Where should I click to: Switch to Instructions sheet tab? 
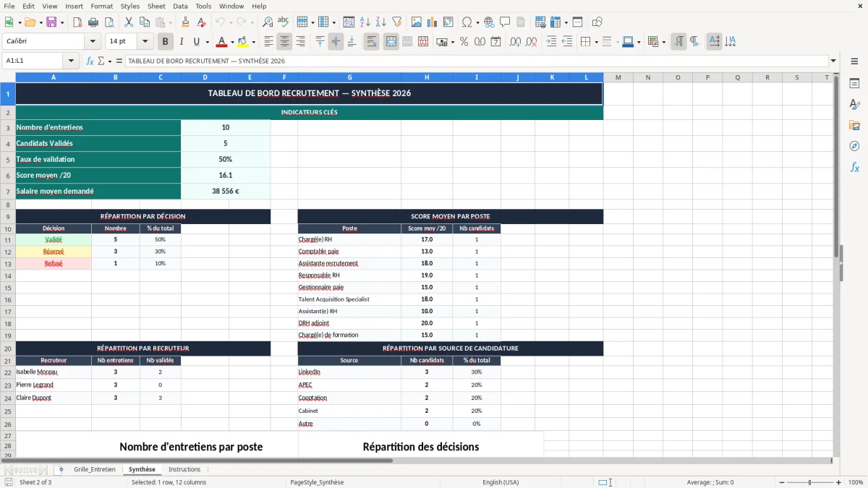click(x=184, y=469)
